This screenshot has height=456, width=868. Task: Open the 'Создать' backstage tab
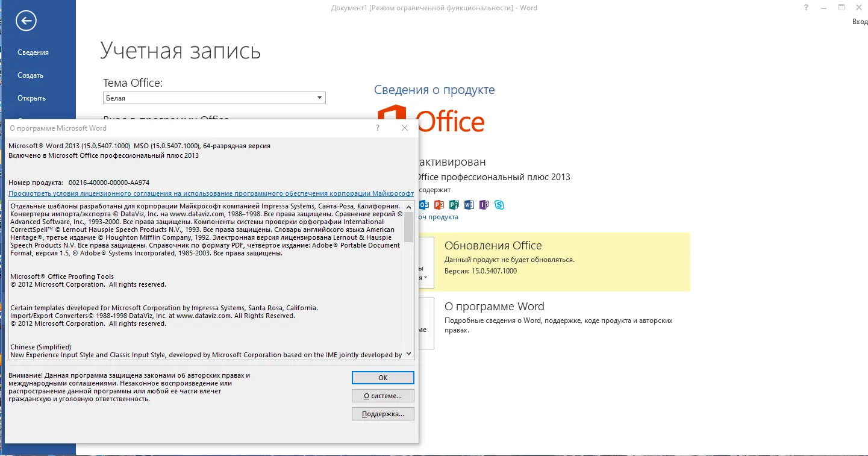coord(31,75)
